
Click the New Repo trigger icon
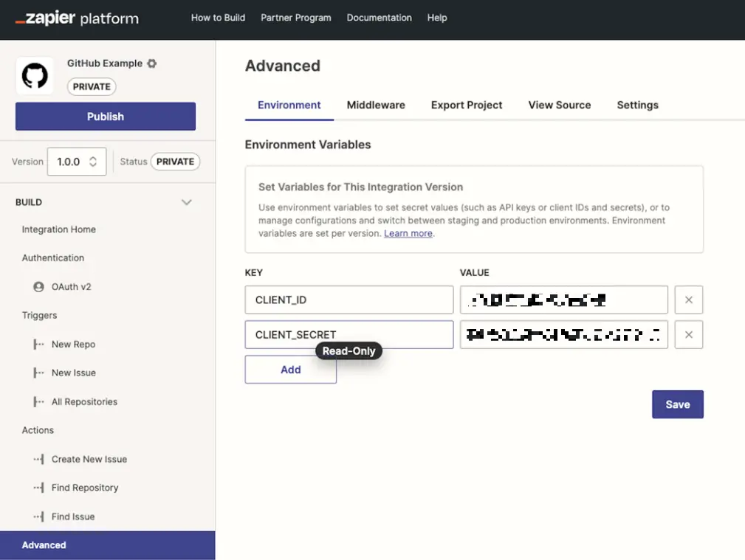38,345
